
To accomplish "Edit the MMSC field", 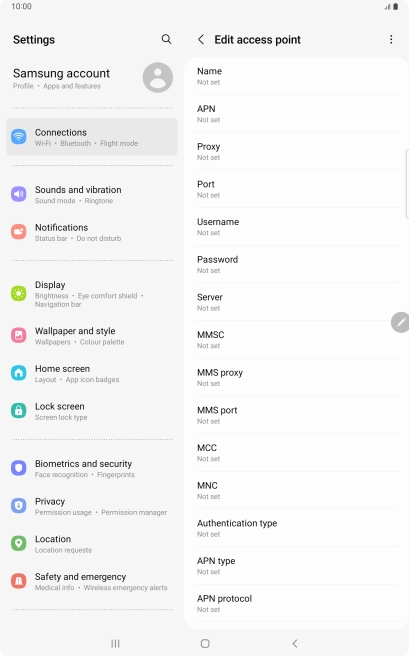I will 296,340.
